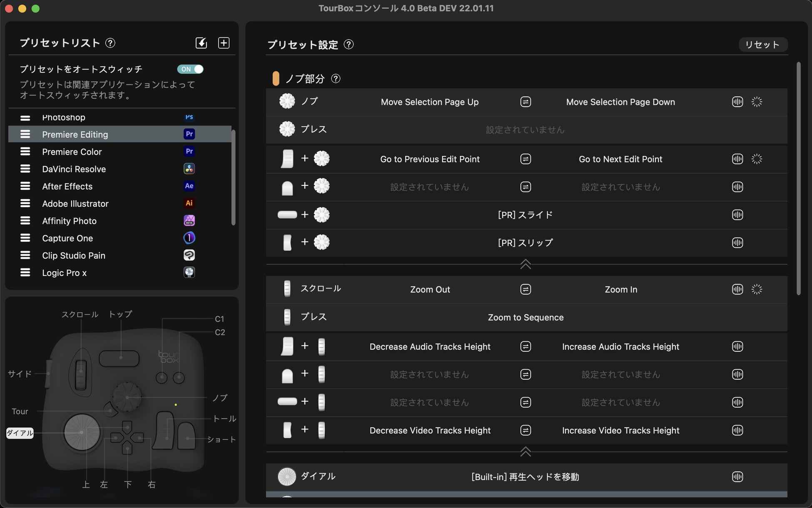Click the haptic vibration icon in the ノブ row
This screenshot has height=508, width=812.
(737, 102)
